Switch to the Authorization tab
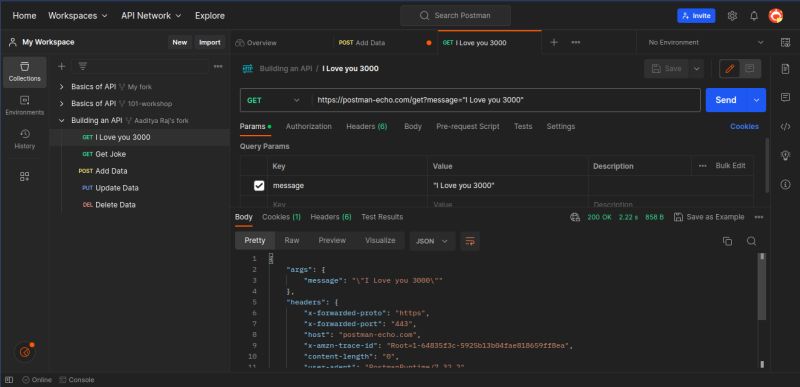Screen dimensions: 800x387 (308, 126)
